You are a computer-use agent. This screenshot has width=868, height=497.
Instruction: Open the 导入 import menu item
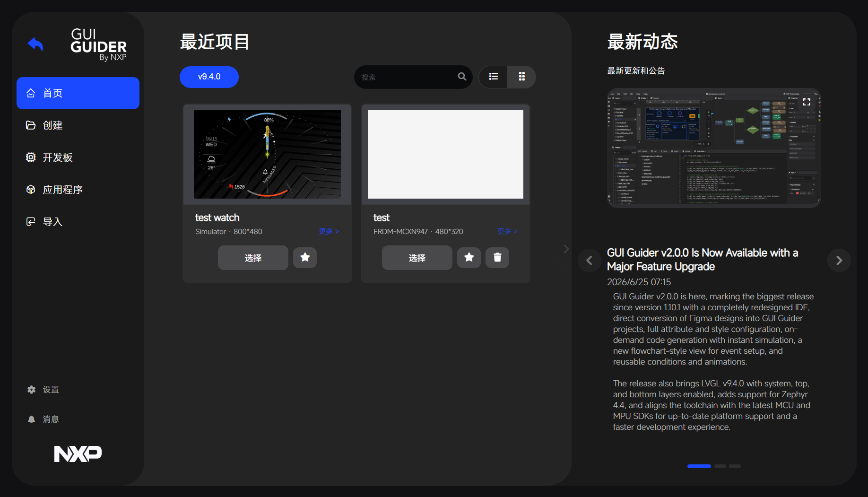point(78,222)
